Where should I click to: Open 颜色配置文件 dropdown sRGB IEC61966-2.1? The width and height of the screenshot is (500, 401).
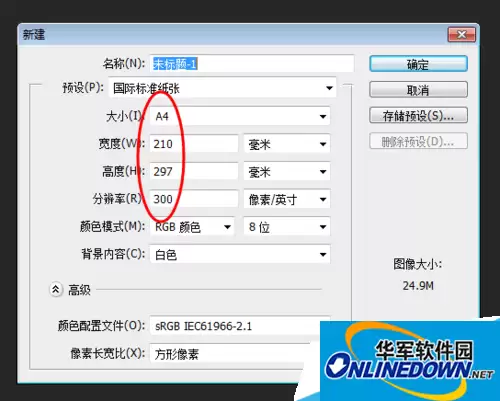coord(235,326)
